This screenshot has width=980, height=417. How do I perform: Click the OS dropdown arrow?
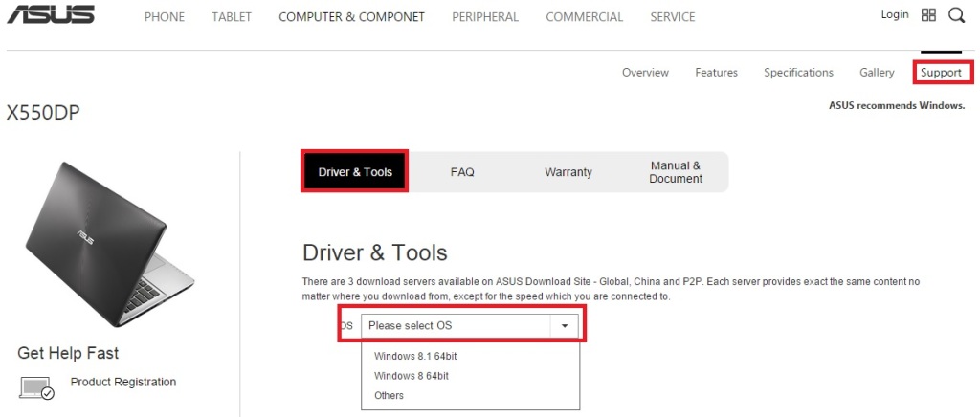click(565, 325)
